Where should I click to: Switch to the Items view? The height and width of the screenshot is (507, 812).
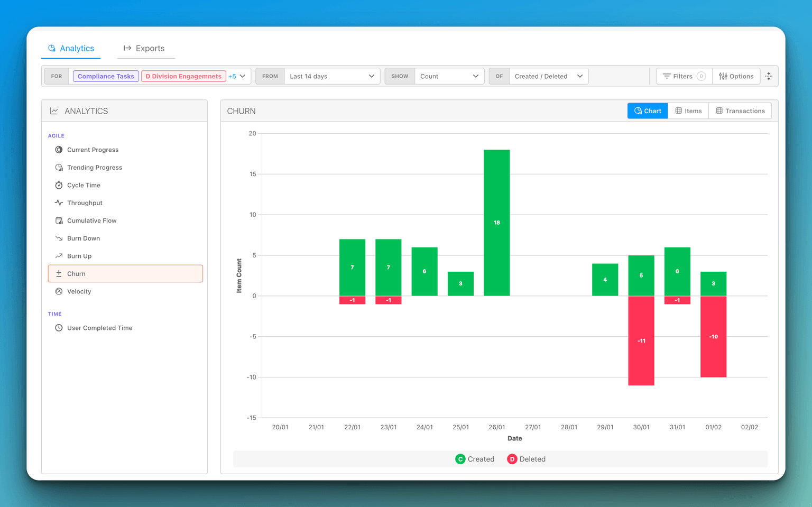(688, 111)
